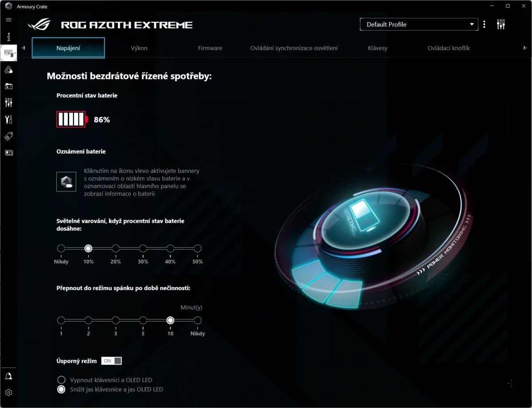Click the Oznámení baterie heading

(x=81, y=152)
